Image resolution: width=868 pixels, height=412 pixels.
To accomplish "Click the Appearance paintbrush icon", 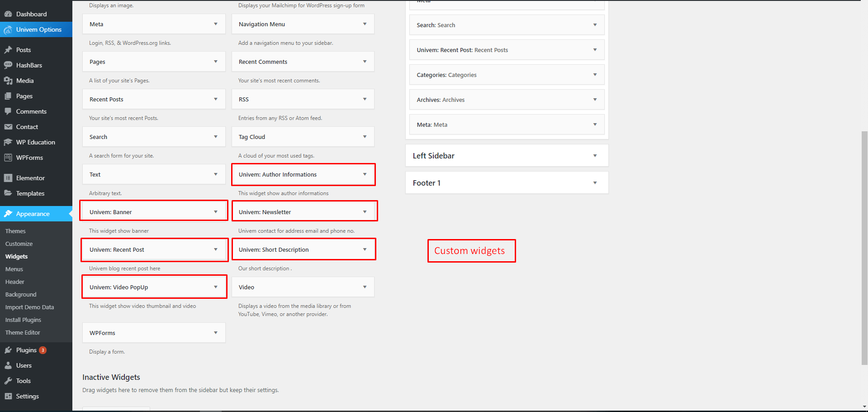I will (x=8, y=214).
